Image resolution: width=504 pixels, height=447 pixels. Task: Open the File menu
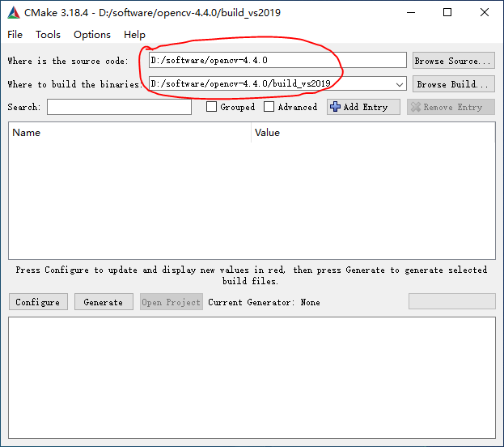point(15,35)
